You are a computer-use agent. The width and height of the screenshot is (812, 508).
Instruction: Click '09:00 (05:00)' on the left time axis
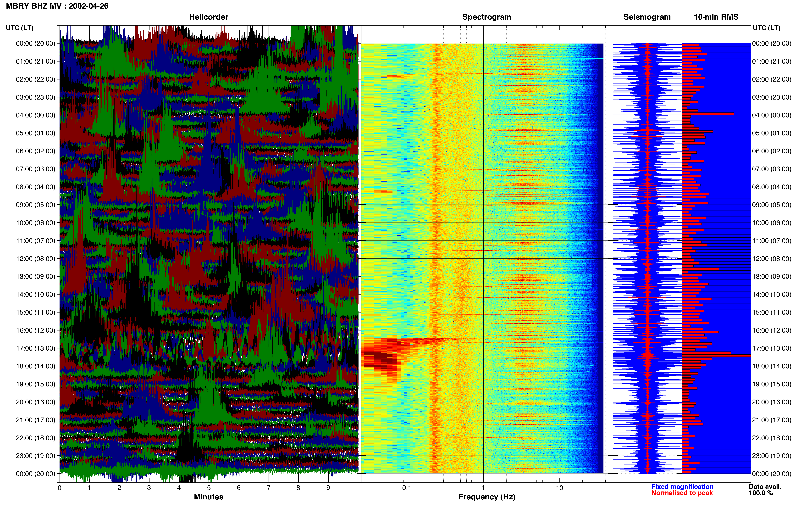[36, 205]
